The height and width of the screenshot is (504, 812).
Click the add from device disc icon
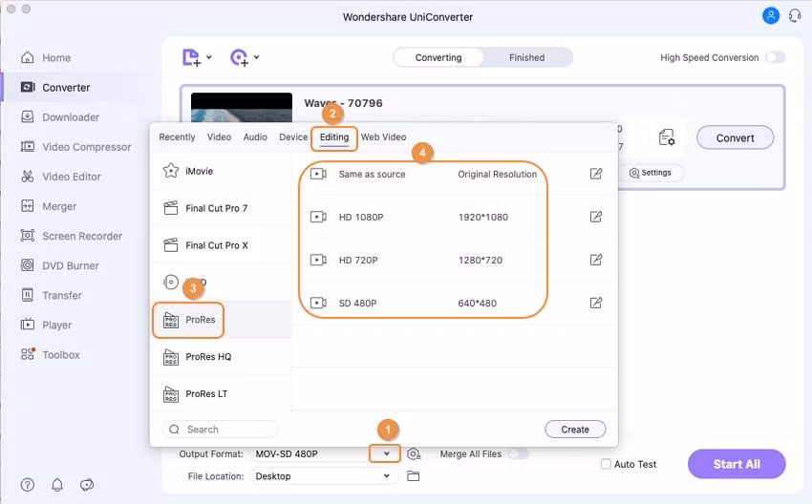(239, 57)
